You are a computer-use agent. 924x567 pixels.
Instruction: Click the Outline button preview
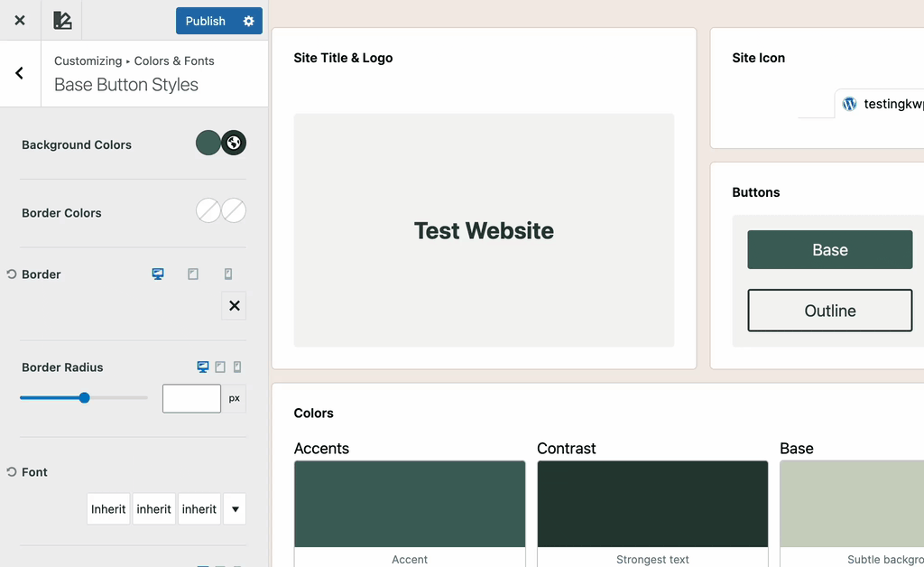829,311
